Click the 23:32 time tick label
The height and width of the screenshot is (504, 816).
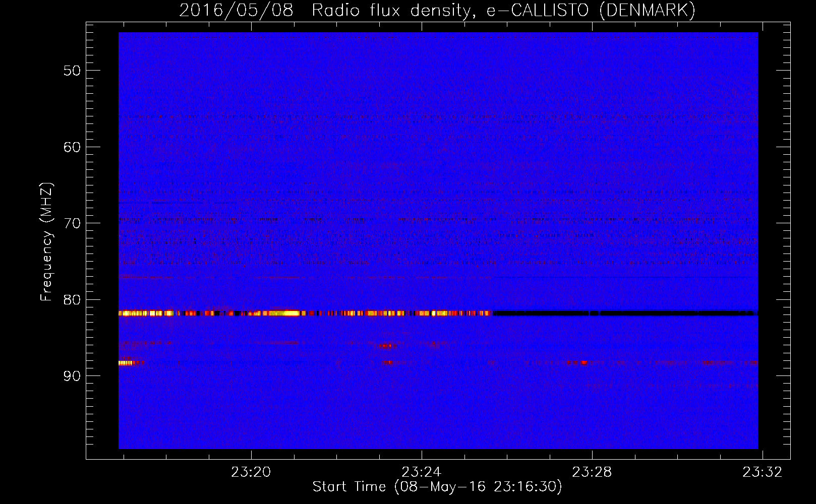(763, 472)
